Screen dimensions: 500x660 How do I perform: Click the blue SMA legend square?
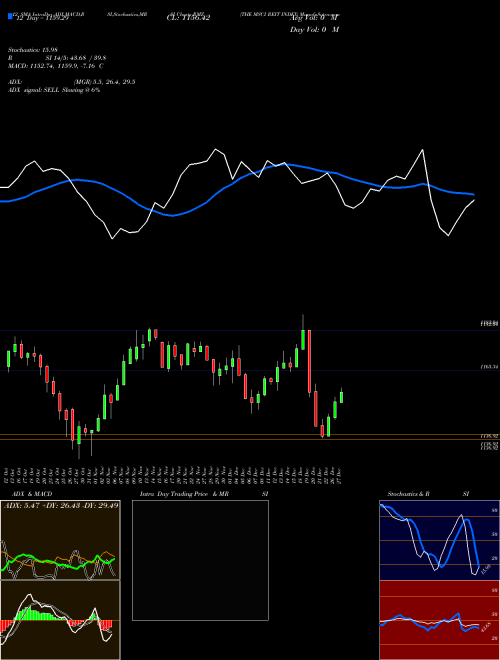click(x=10, y=16)
